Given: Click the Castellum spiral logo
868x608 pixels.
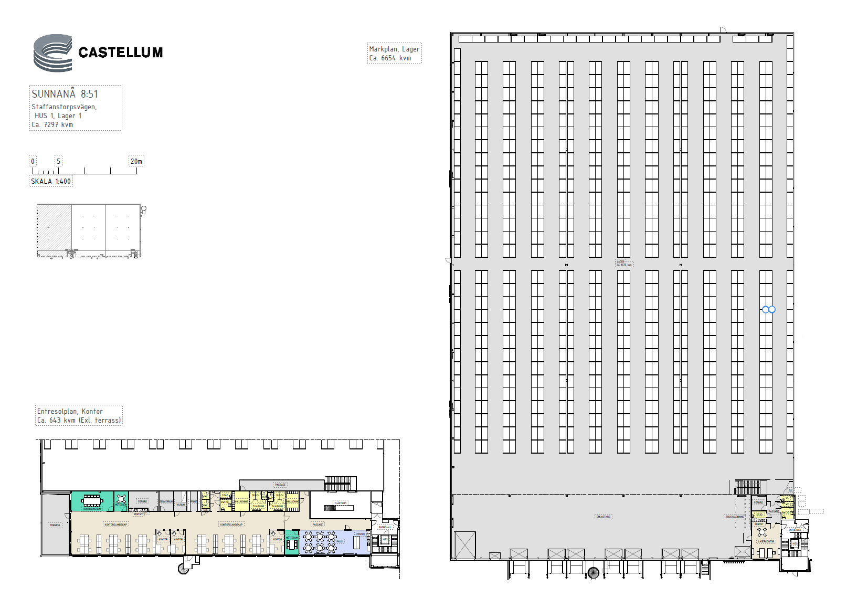Looking at the screenshot, I should [53, 53].
